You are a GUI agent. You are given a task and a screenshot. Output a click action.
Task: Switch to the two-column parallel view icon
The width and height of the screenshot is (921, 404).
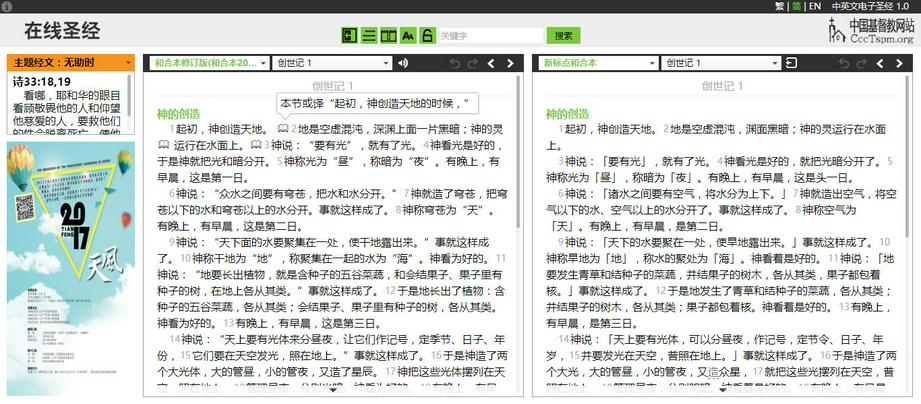coord(389,36)
